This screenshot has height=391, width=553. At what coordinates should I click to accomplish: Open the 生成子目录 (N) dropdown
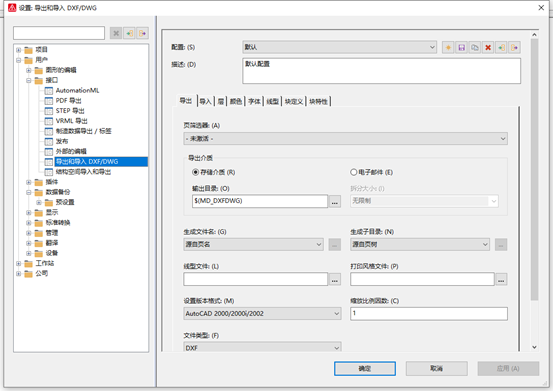[x=420, y=244]
